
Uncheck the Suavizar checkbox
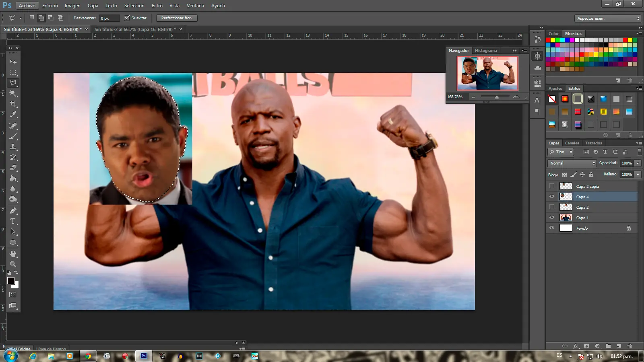click(127, 18)
